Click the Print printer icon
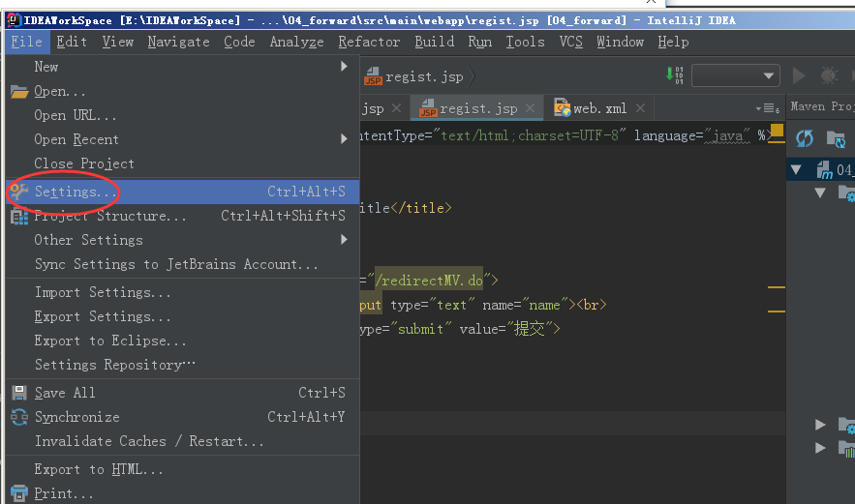The image size is (855, 504). (x=19, y=493)
